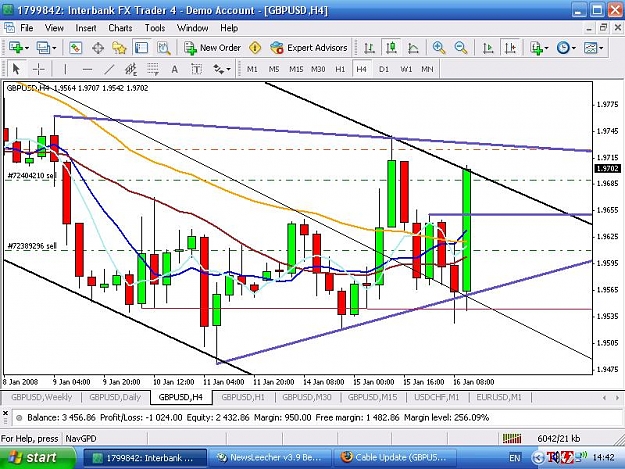Toggle Auto Scroll chart icon

coord(488,48)
